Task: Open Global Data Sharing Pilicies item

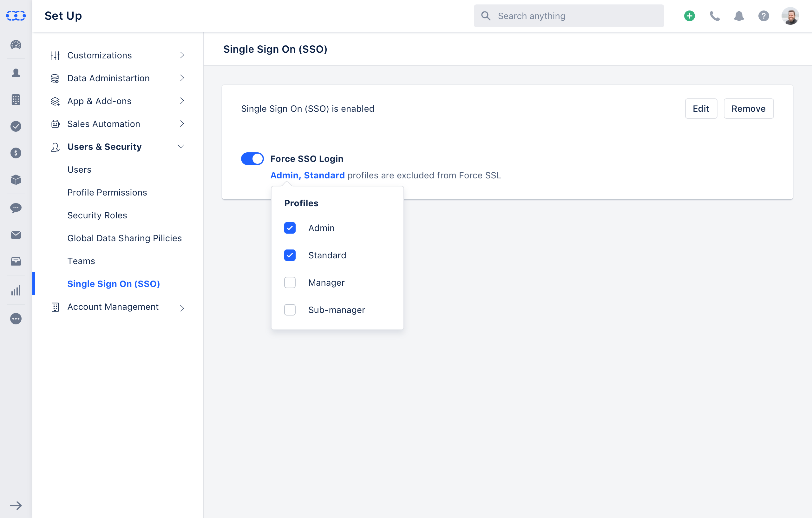Action: pos(124,238)
